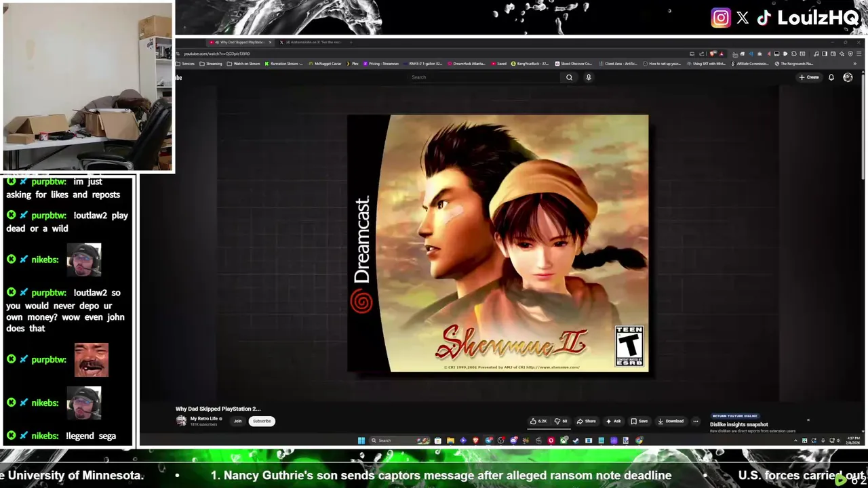Open the Plex bookmark
Image resolution: width=868 pixels, height=488 pixels.
[352, 64]
